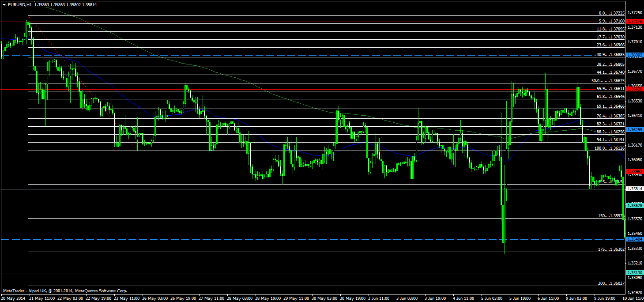
Task: Select the red 1.36628 price tag
Action: 635,89
